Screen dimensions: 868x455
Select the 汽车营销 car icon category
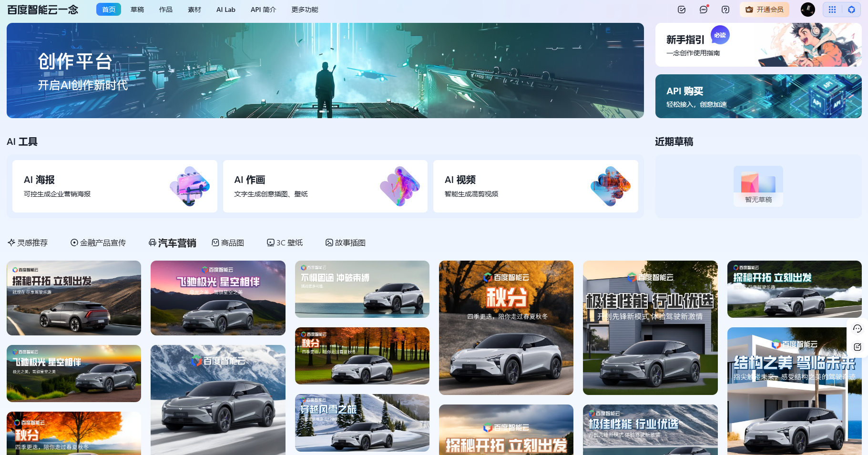pyautogui.click(x=152, y=242)
